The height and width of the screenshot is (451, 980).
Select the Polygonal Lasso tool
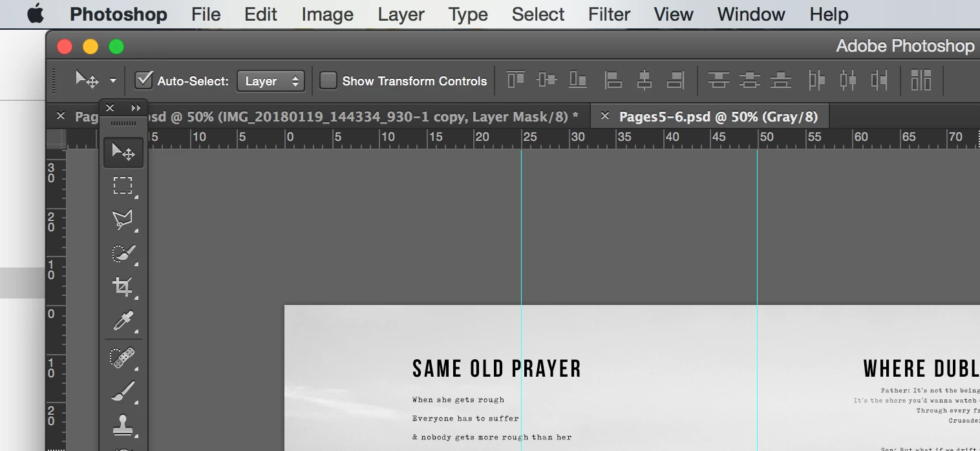point(123,220)
